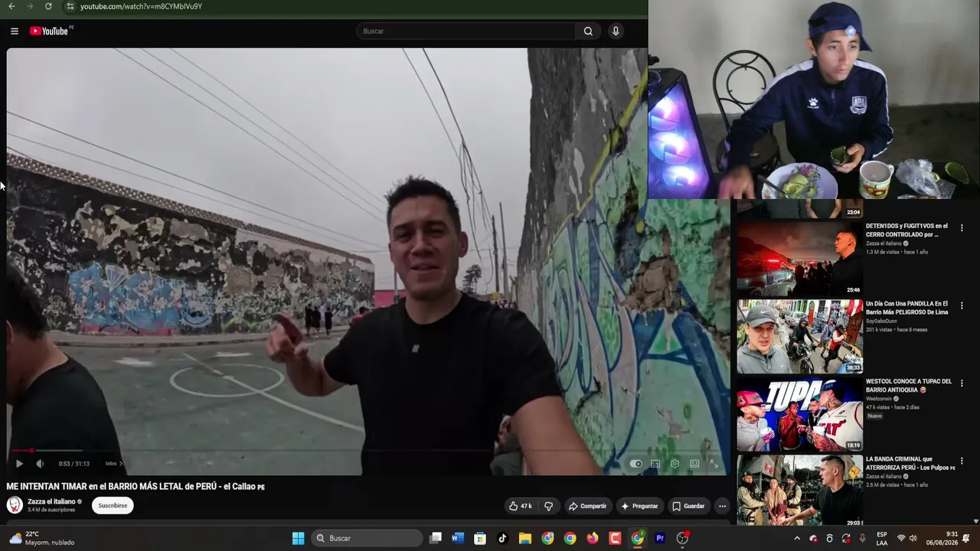Open OBS Studio from the taskbar
The height and width of the screenshot is (551, 980).
682,538
